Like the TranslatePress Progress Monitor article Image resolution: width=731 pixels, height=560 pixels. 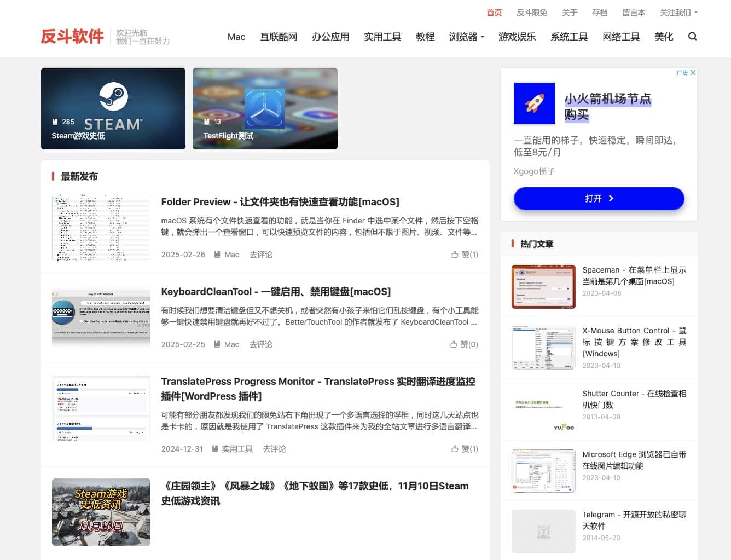pyautogui.click(x=464, y=448)
